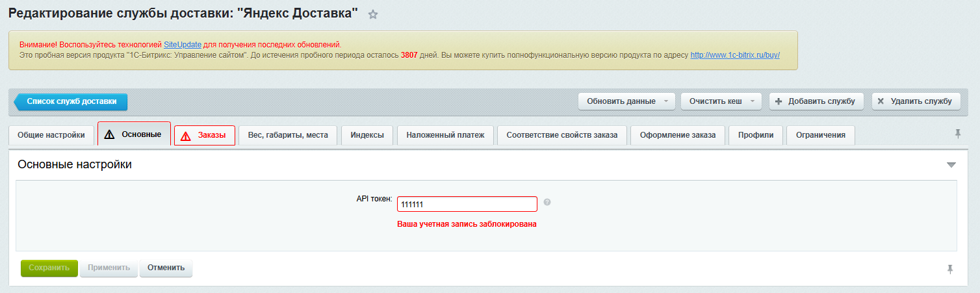
Task: Focus the API токен input field
Action: pos(467,204)
